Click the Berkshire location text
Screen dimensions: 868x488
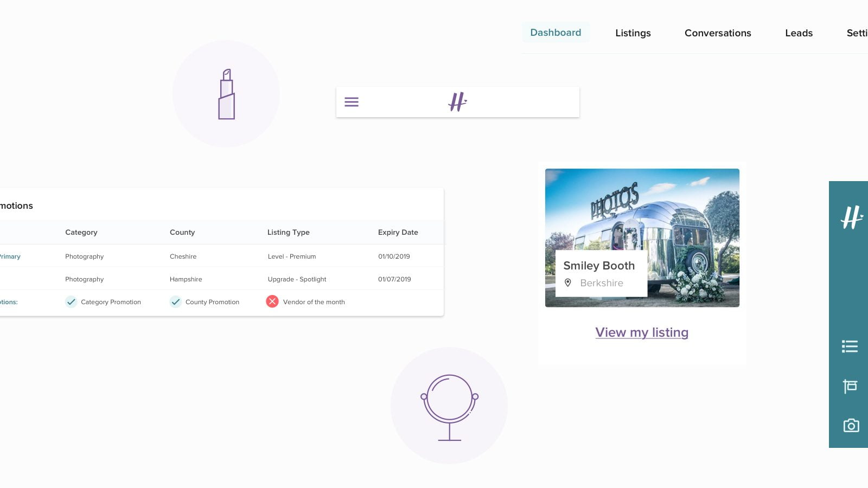602,283
